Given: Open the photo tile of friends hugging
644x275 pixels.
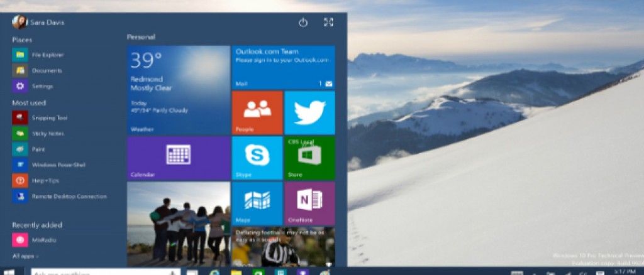Looking at the screenshot, I should pyautogui.click(x=178, y=224).
